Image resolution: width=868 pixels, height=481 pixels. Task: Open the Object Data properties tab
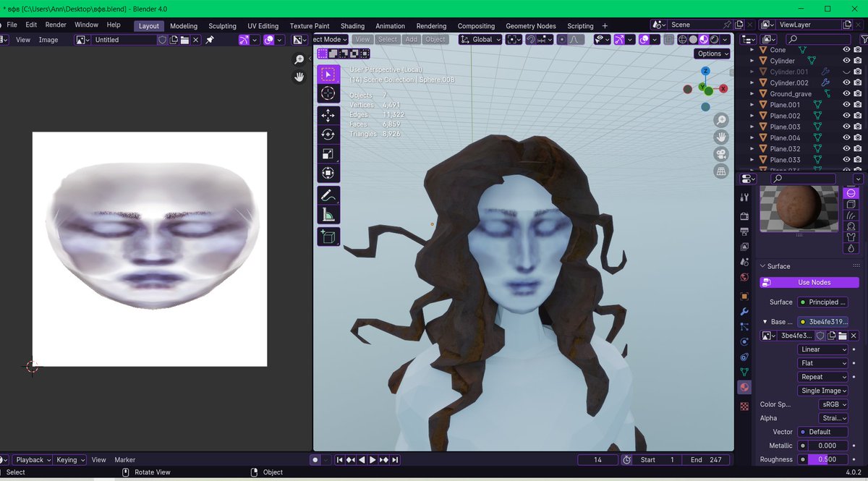(744, 372)
